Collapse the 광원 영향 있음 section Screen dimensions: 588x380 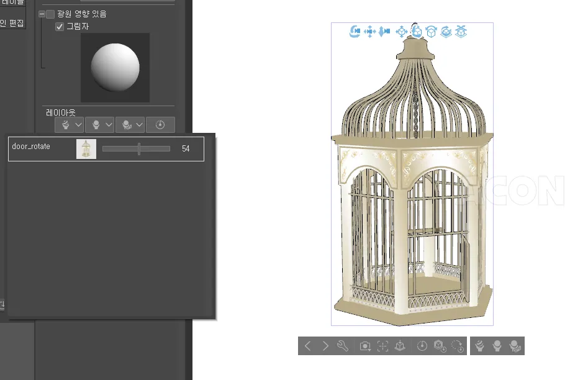click(x=42, y=14)
